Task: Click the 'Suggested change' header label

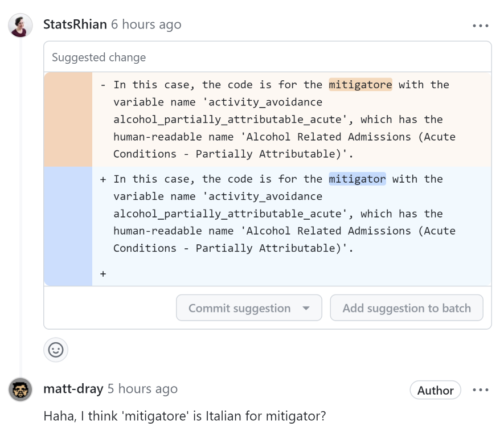Action: click(x=98, y=56)
